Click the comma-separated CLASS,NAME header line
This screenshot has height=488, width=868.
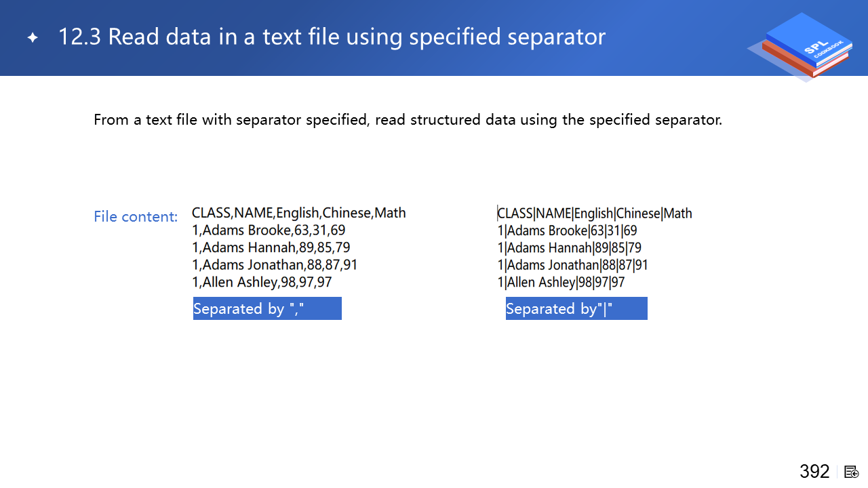coord(299,213)
